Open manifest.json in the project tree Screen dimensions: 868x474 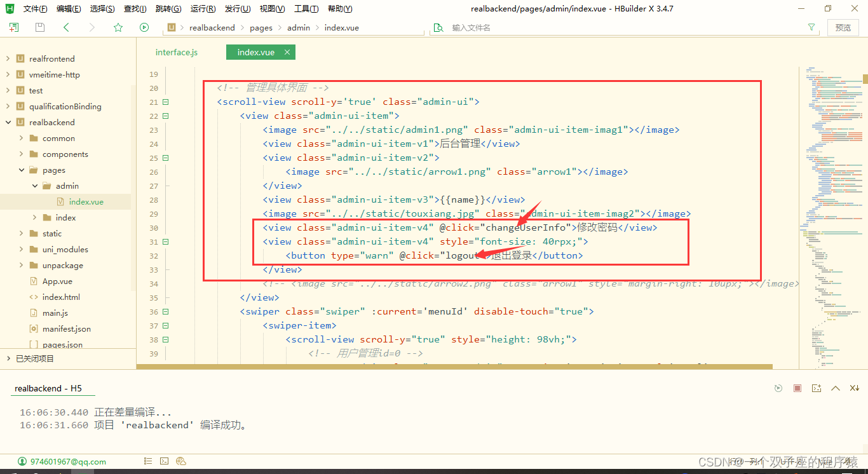(67, 328)
